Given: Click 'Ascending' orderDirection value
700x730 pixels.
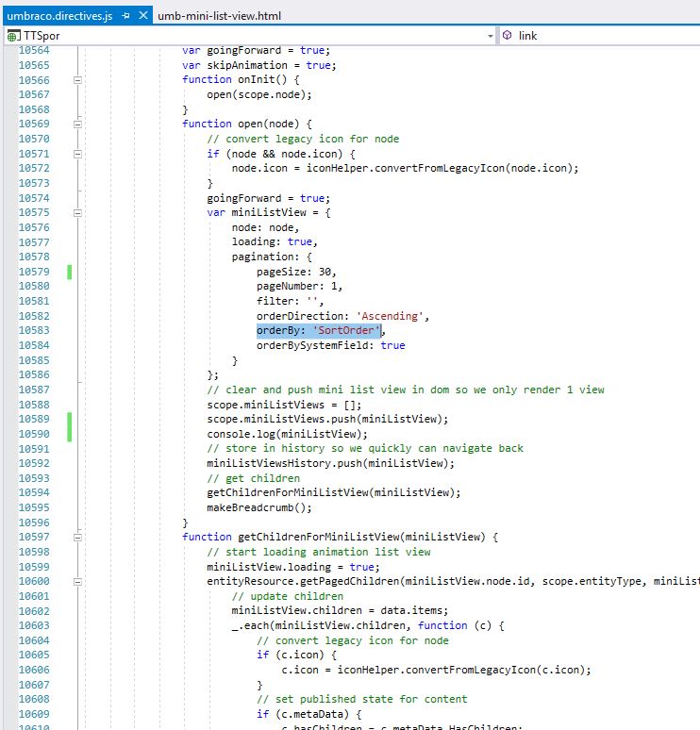Looking at the screenshot, I should pyautogui.click(x=390, y=316).
